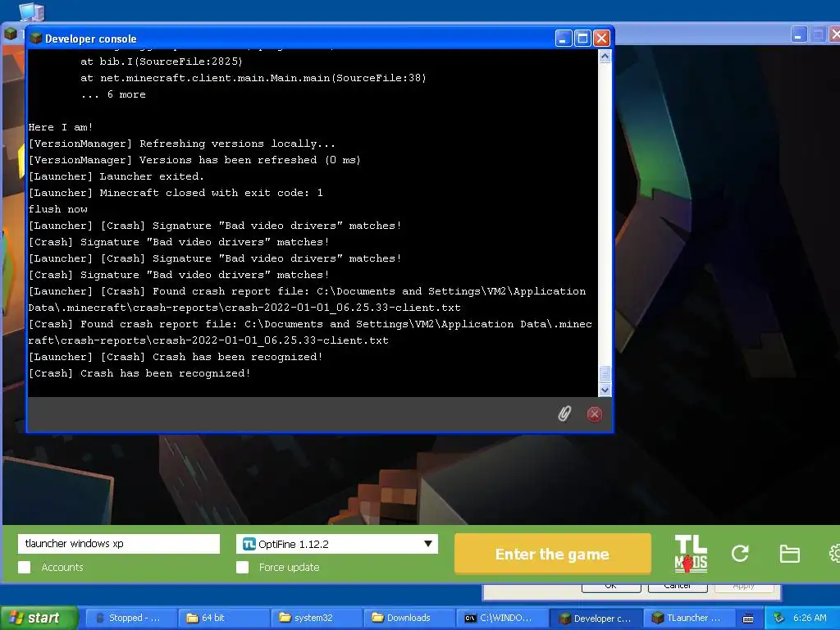Click '[Launcher] Launcher exited.' line
This screenshot has height=630, width=840.
[116, 176]
